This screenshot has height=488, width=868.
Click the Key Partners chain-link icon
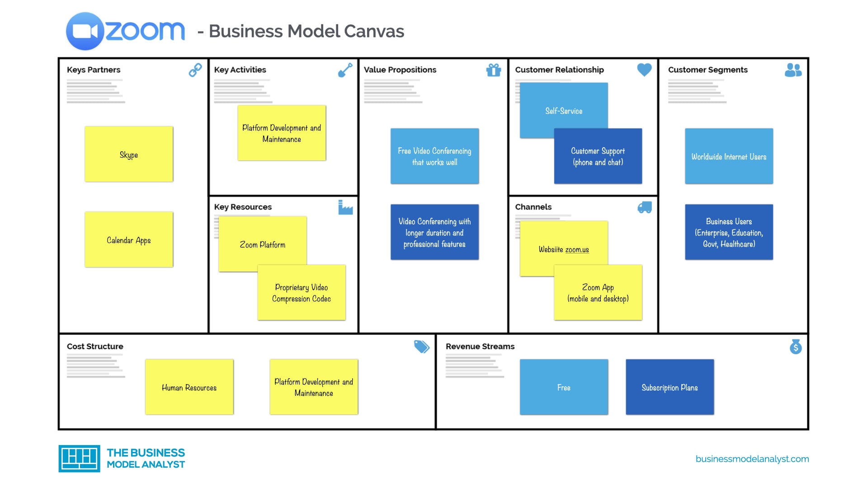tap(197, 69)
